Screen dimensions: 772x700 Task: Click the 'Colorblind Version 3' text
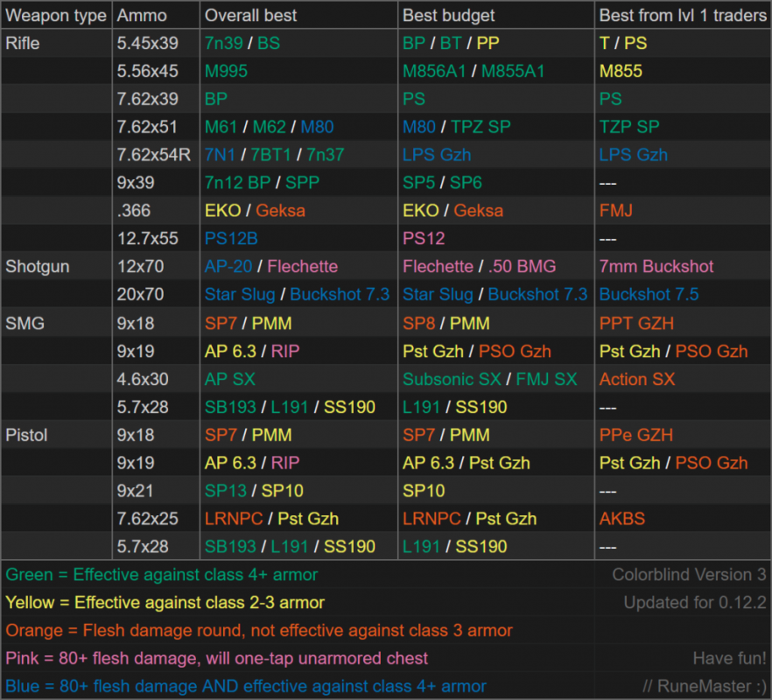tap(690, 575)
